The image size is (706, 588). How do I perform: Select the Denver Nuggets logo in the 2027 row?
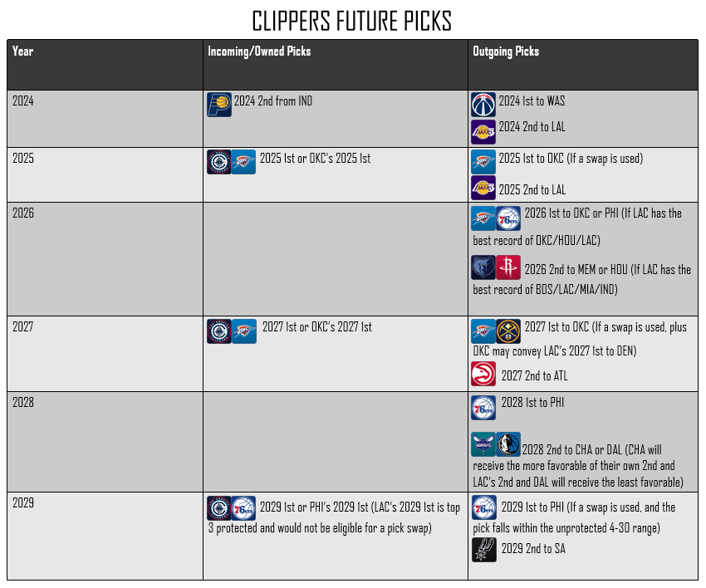[508, 331]
